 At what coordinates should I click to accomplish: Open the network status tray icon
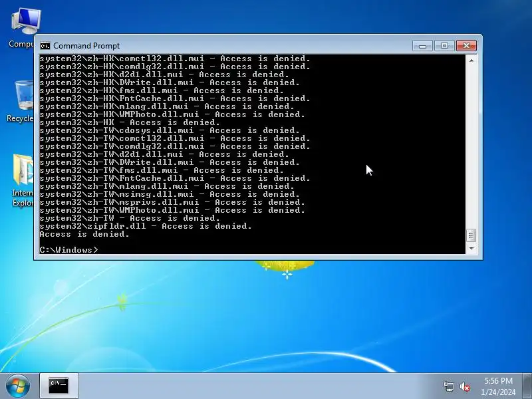448,386
